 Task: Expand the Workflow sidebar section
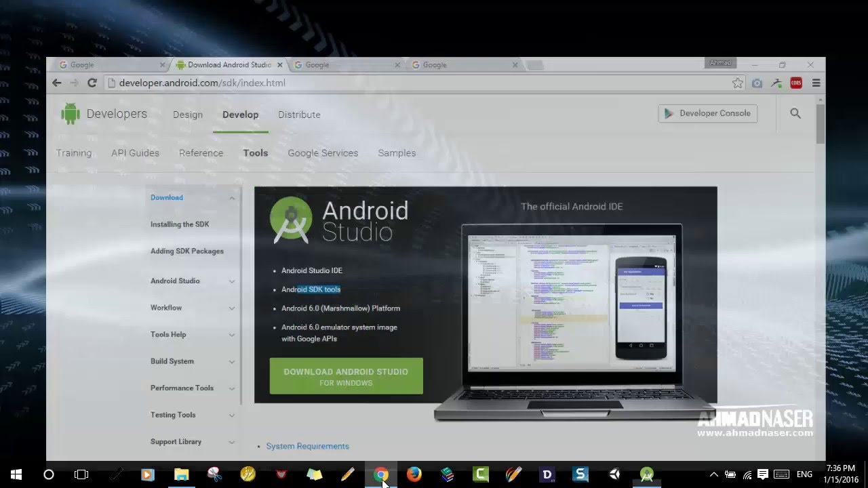(232, 308)
